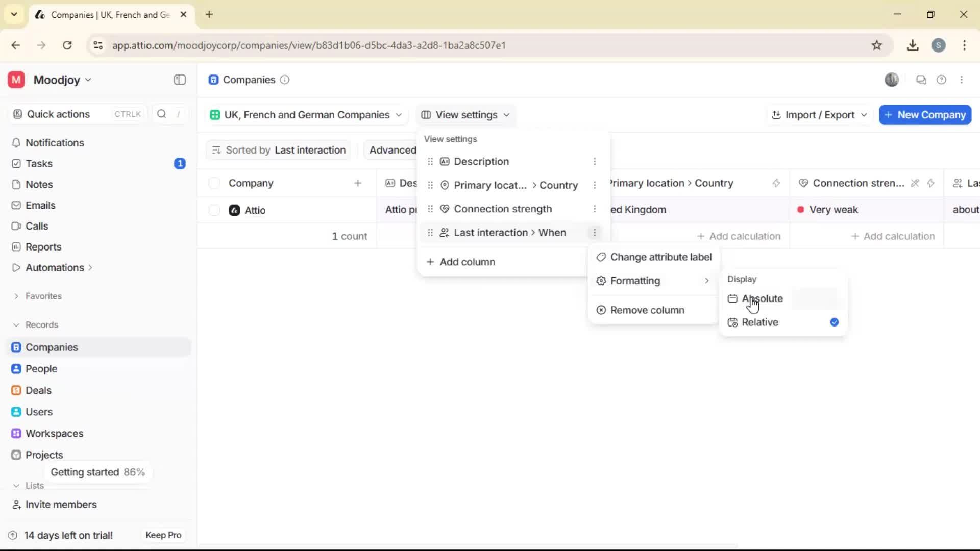Click the New Company button

point(924,115)
